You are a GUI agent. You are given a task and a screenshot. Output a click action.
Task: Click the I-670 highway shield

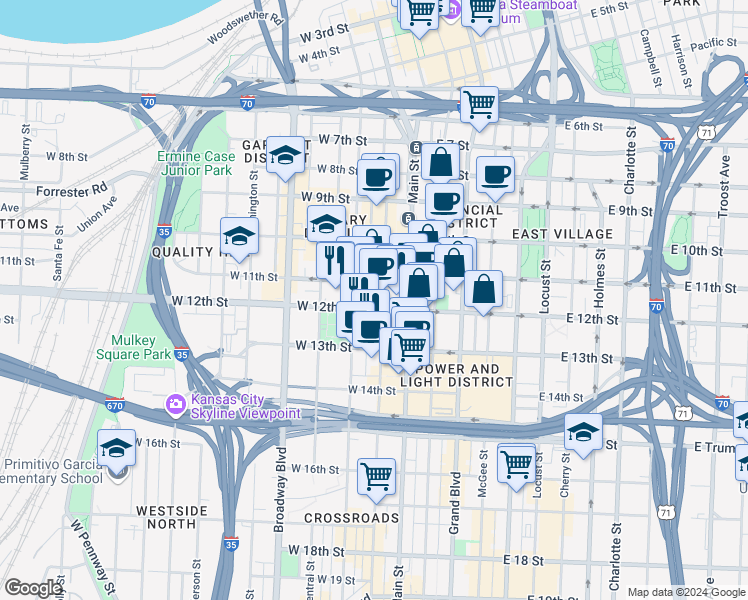tap(114, 405)
